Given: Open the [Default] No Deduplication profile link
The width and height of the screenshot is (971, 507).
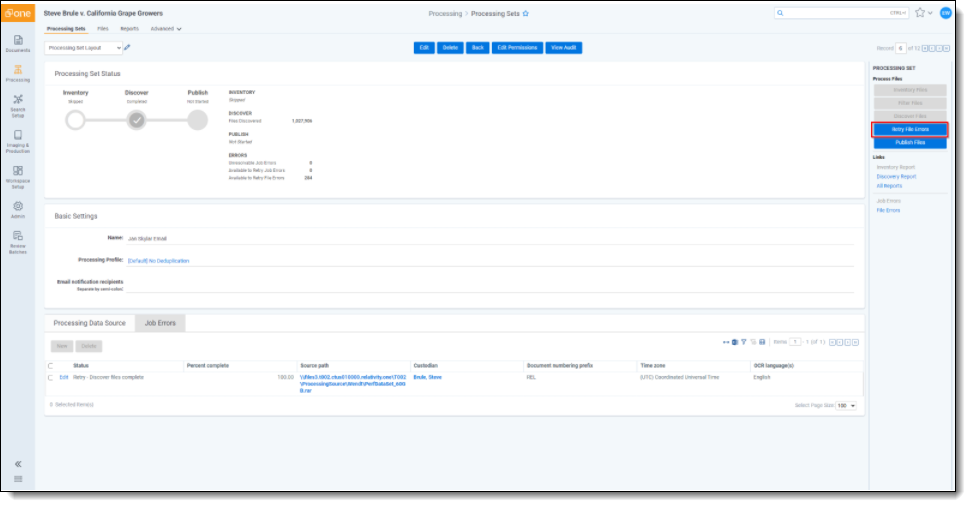Looking at the screenshot, I should pos(159,261).
